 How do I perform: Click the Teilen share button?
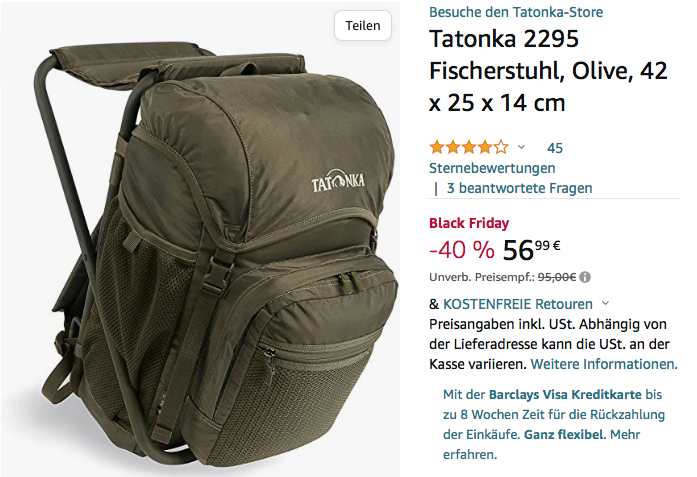click(x=363, y=25)
